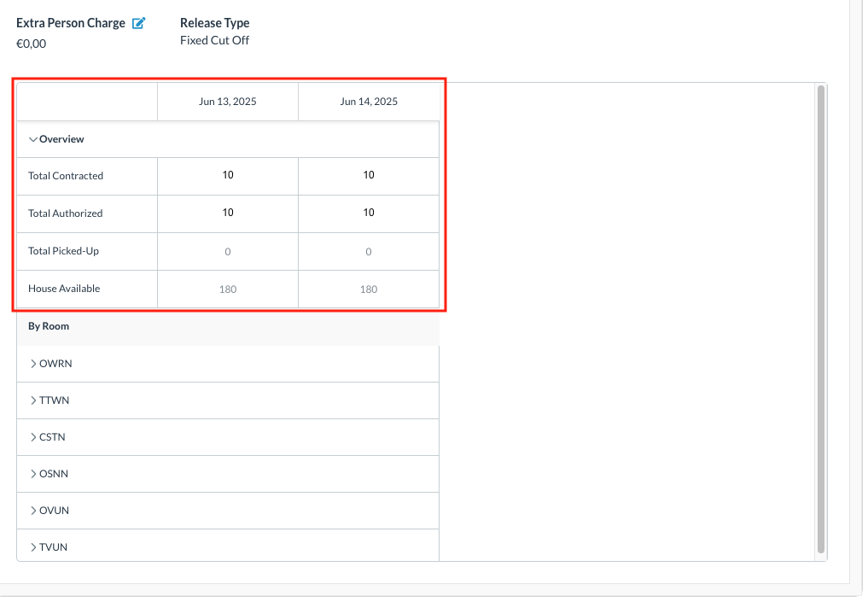868x602 pixels.
Task: Expand the OWRN room row
Action: click(x=33, y=364)
